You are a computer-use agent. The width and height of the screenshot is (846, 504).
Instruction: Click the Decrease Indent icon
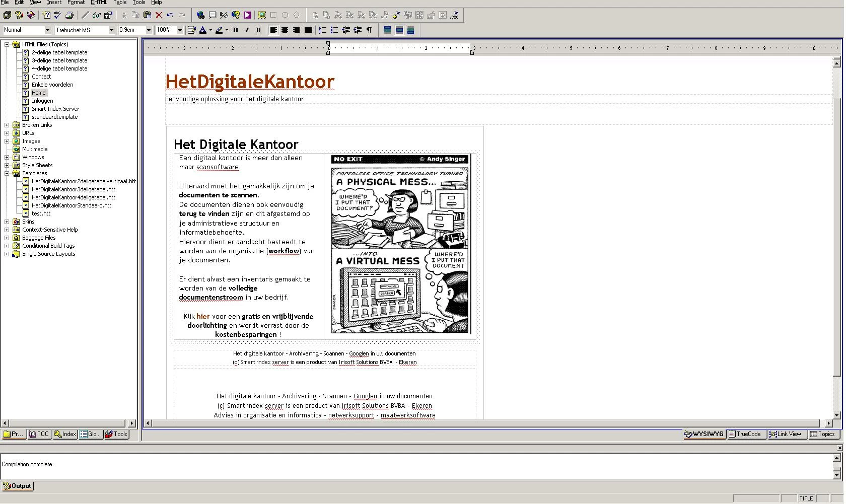[x=346, y=30]
